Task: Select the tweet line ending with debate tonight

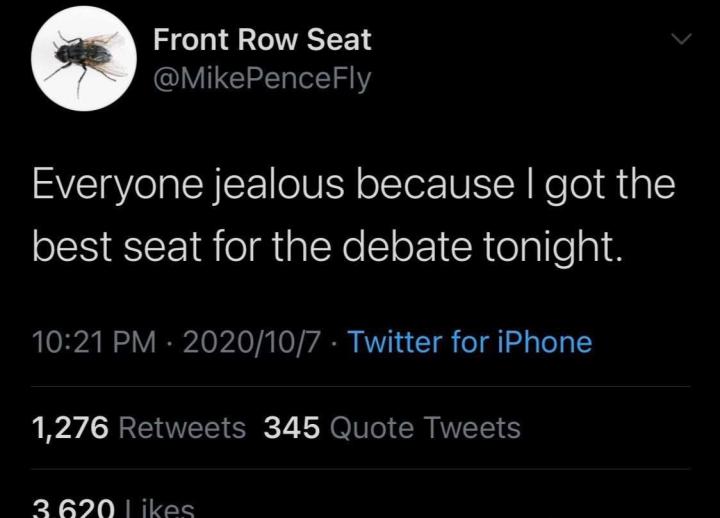Action: point(329,247)
